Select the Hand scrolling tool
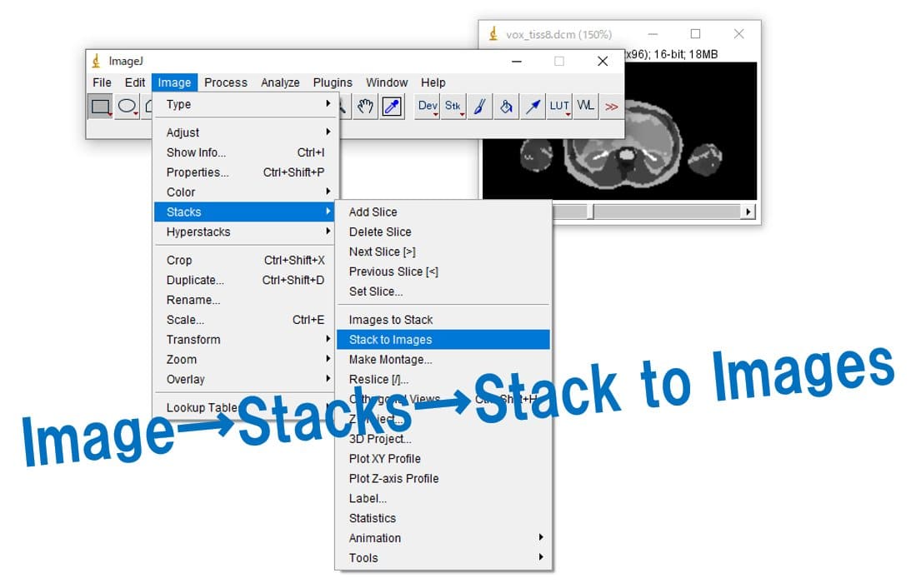Image resolution: width=916 pixels, height=588 pixels. click(365, 107)
